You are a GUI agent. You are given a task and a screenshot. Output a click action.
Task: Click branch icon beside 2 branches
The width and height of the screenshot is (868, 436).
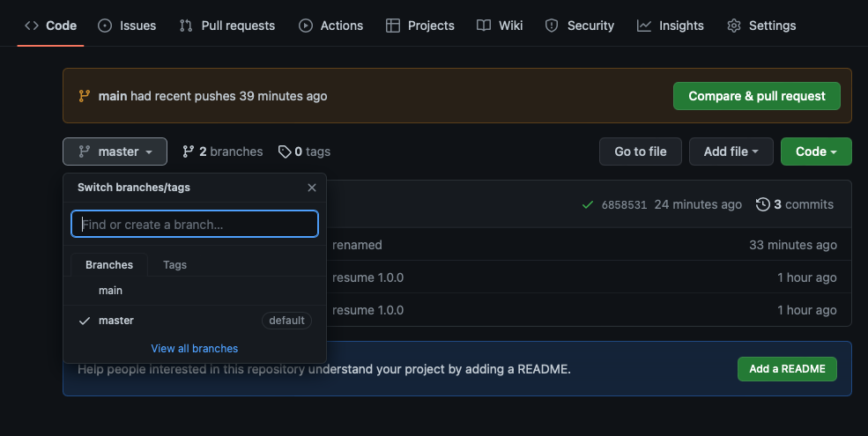(189, 151)
